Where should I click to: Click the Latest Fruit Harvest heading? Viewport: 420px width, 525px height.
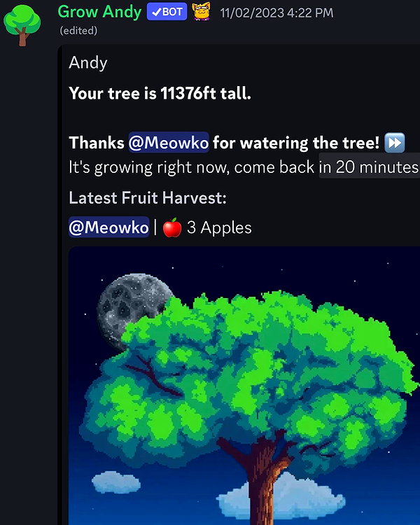148,198
